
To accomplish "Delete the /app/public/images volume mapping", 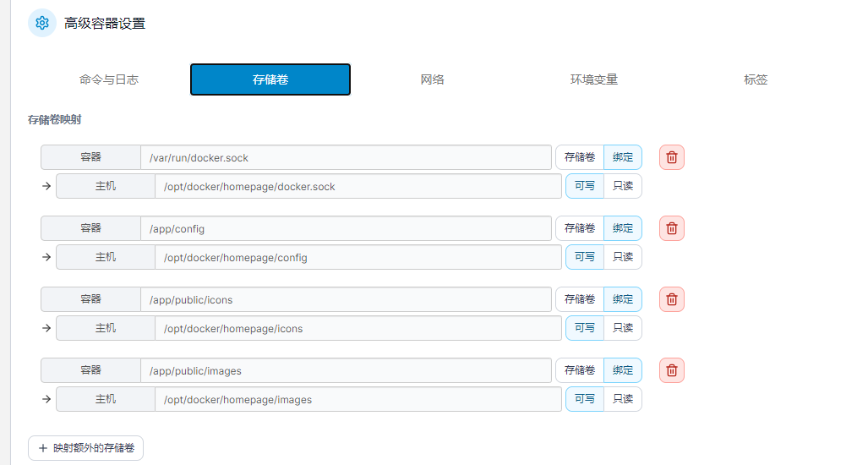I will click(x=671, y=370).
